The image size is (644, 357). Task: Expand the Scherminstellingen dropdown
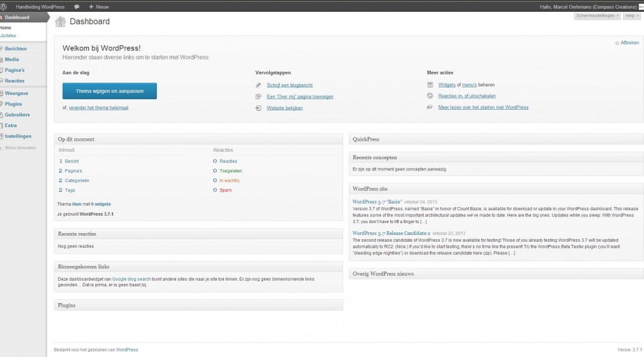(x=597, y=15)
